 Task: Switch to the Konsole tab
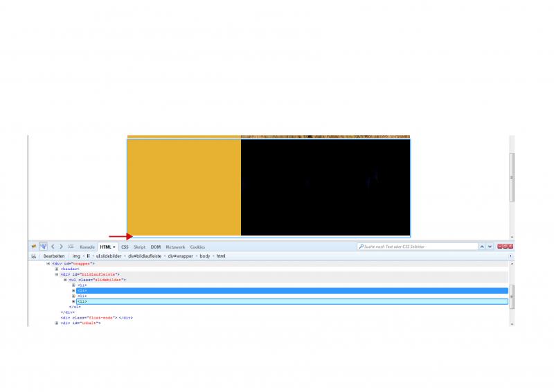[x=87, y=247]
